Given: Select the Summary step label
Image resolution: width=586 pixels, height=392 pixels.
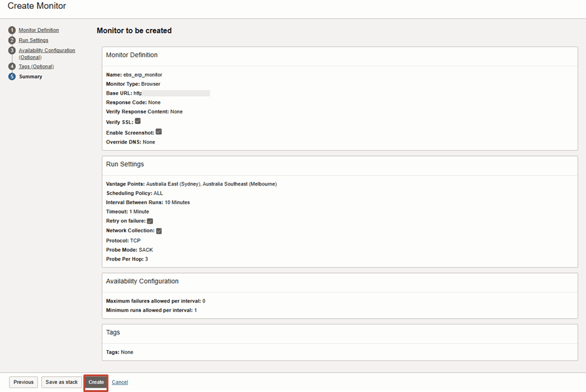Looking at the screenshot, I should point(31,76).
